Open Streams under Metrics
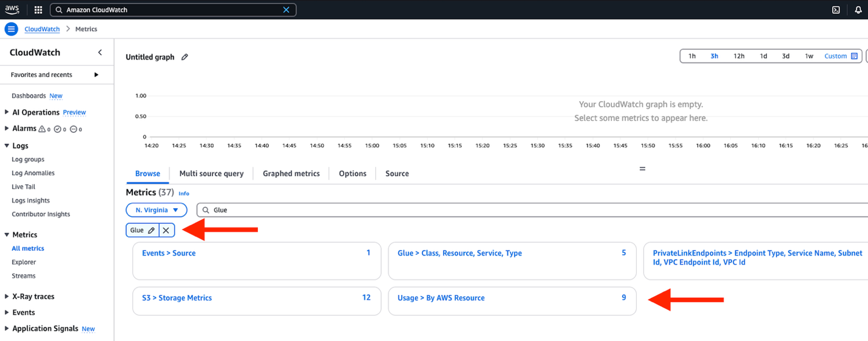 point(24,276)
